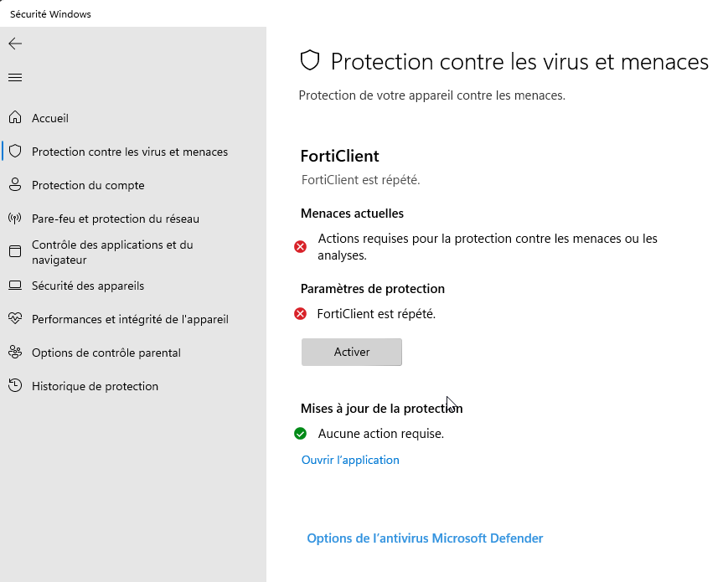The width and height of the screenshot is (728, 582).
Task: Click the firewall network signal icon
Action: click(15, 219)
